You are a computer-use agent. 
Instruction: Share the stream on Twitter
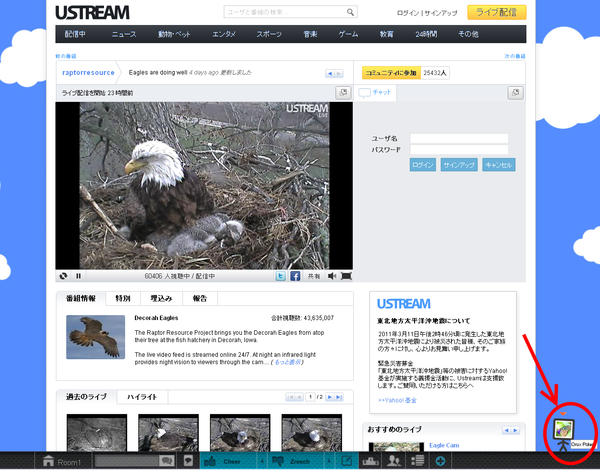(280, 276)
